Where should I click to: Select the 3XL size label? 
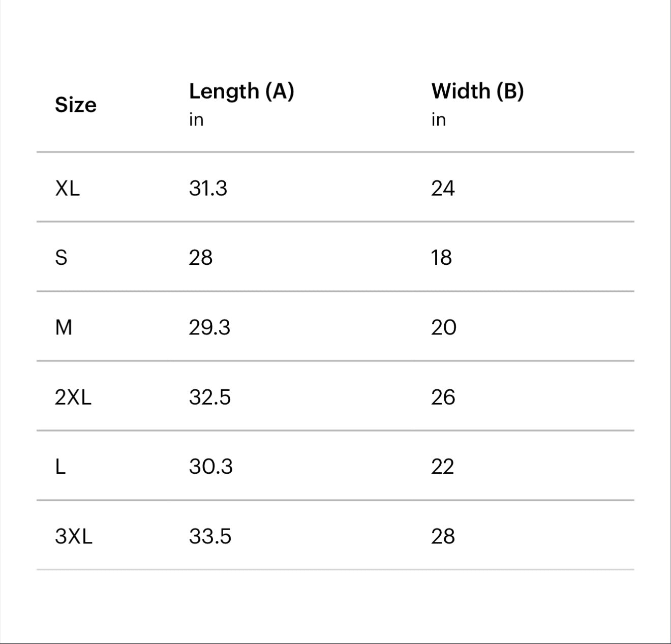click(74, 536)
